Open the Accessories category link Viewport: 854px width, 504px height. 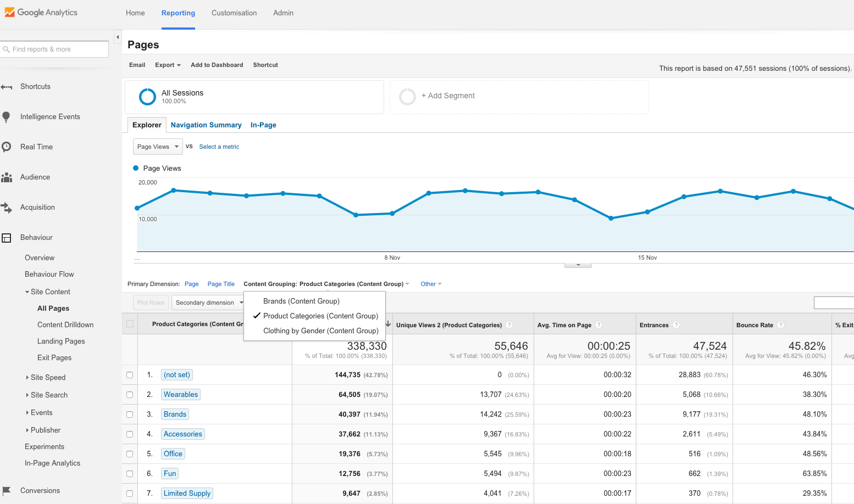coord(183,434)
